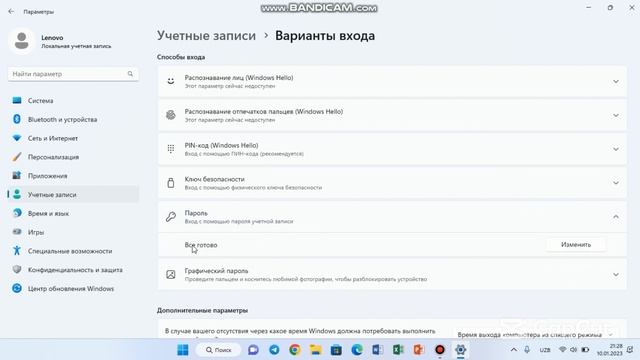Open File Explorer from the taskbar
640x360 pixels.
pos(316,350)
